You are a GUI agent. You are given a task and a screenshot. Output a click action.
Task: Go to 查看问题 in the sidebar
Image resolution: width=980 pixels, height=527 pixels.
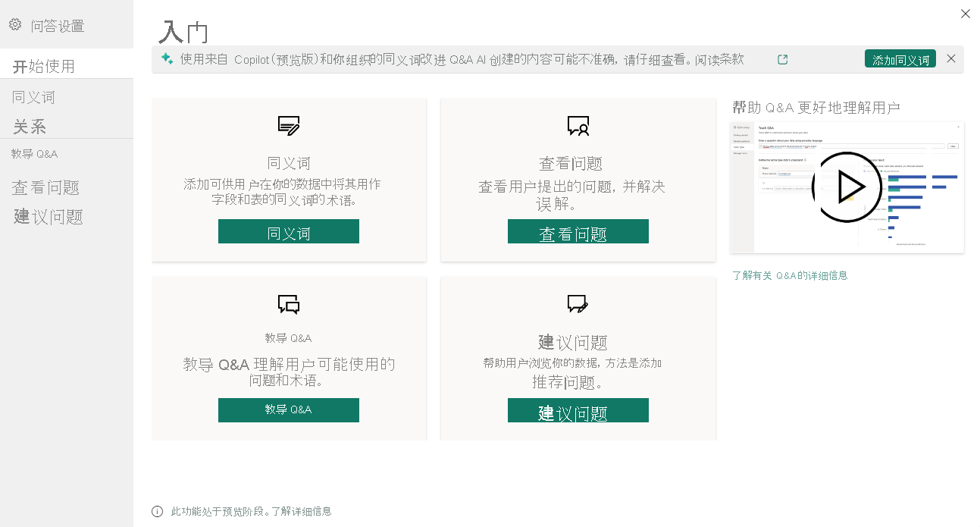point(46,187)
